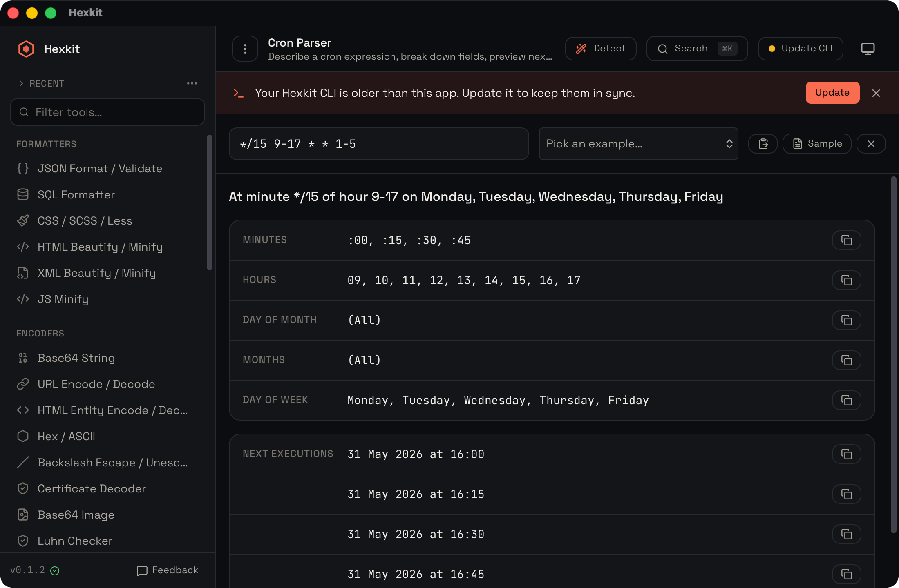Select Backslash Escape / Unescape tool
The width and height of the screenshot is (899, 588).
pyautogui.click(x=107, y=463)
